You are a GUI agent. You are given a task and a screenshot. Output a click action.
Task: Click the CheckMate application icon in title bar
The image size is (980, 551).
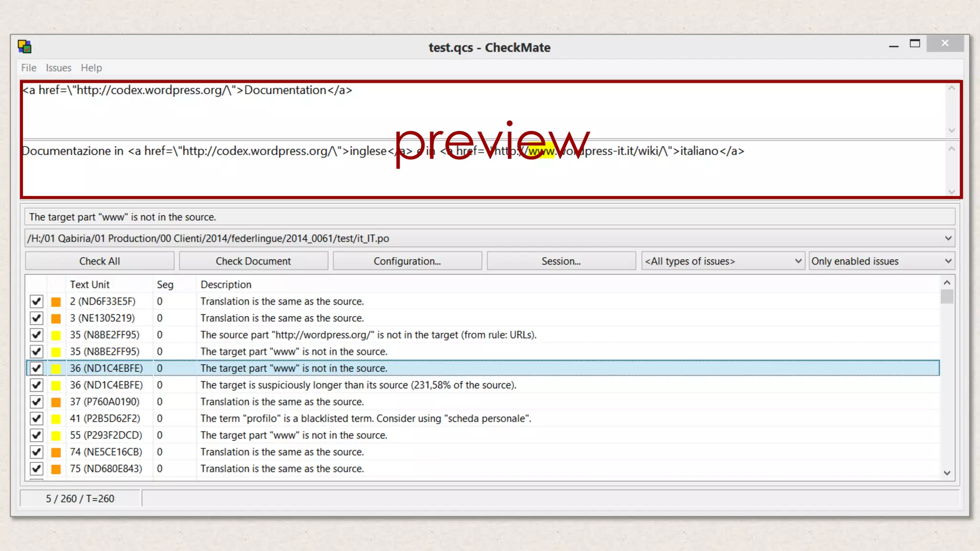(24, 46)
